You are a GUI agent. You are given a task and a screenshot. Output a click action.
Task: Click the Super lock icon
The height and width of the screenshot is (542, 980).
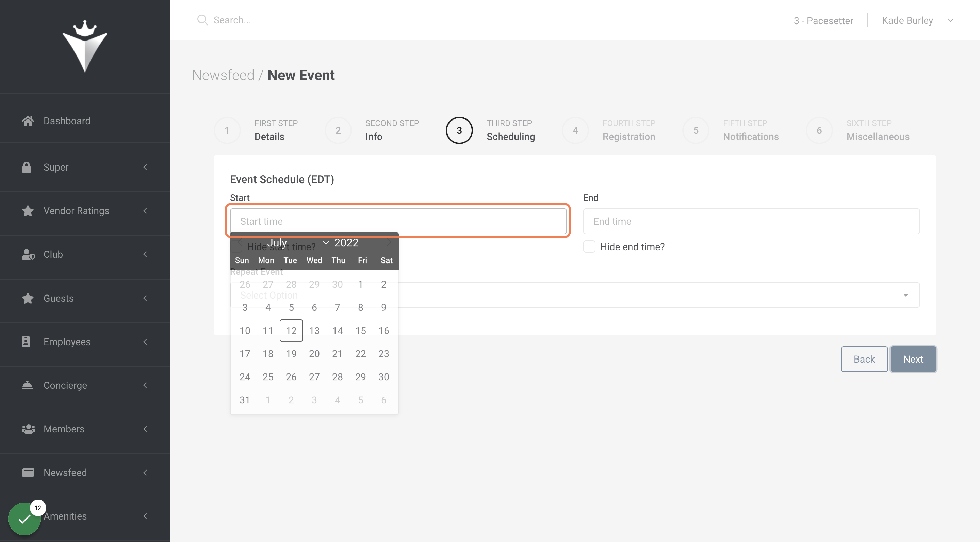tap(27, 167)
